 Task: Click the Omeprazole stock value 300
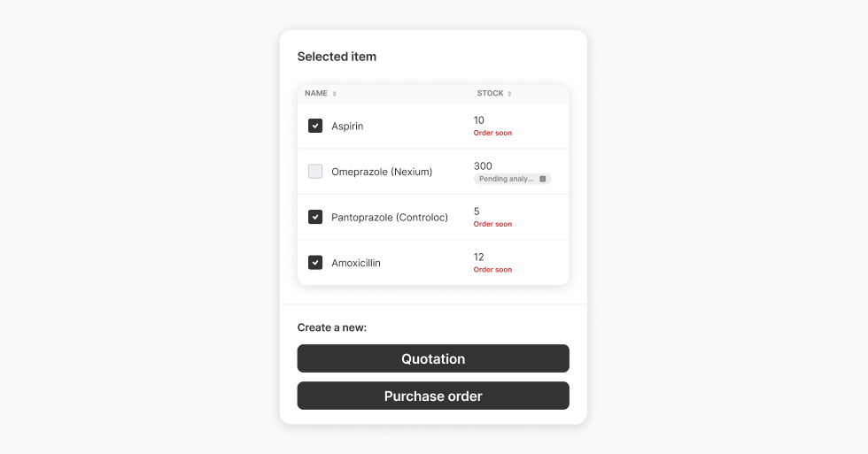[483, 166]
